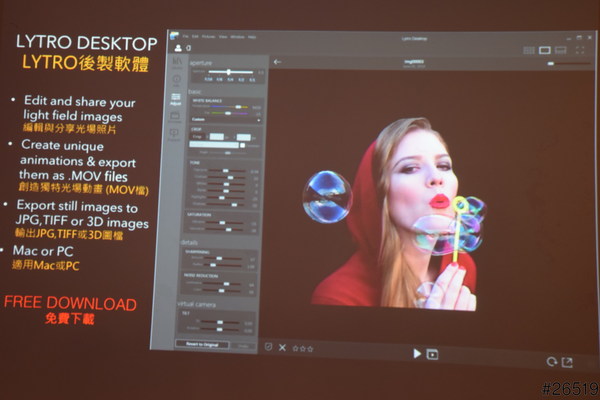The image size is (600, 400).
Task: Click Revert to Original button
Action: (202, 344)
